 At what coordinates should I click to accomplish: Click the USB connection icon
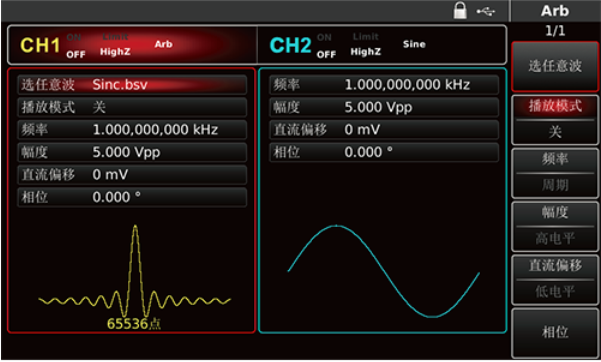(486, 12)
